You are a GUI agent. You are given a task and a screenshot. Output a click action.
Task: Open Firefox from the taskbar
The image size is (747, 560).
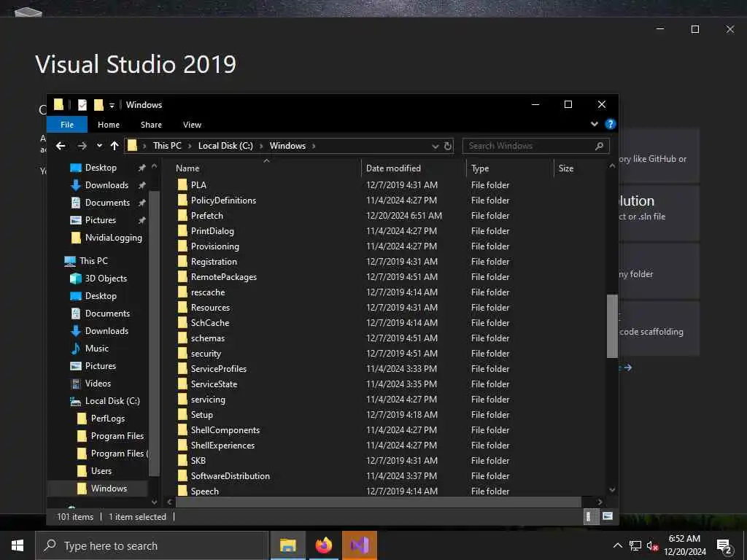click(x=323, y=545)
